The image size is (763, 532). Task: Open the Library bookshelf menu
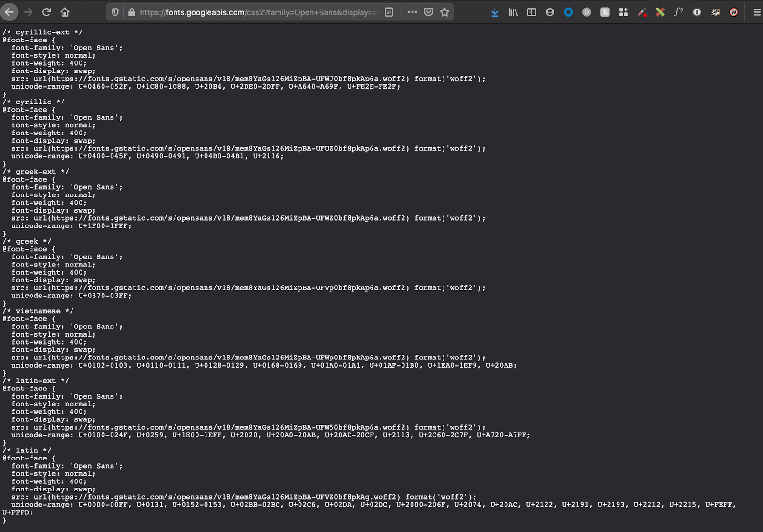click(x=513, y=12)
